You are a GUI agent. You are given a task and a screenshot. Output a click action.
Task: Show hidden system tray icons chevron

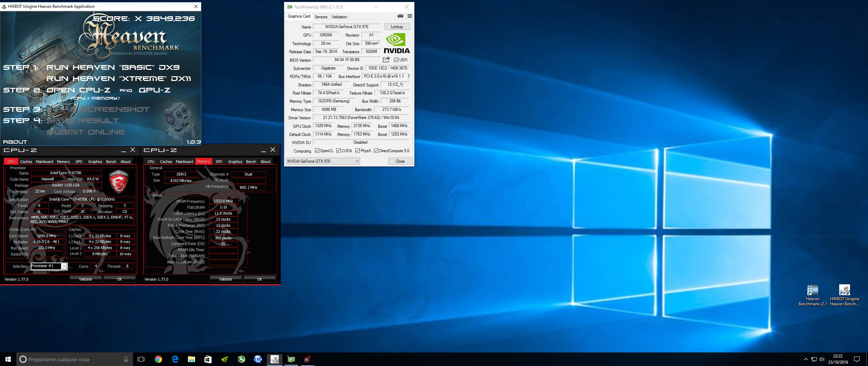click(806, 359)
